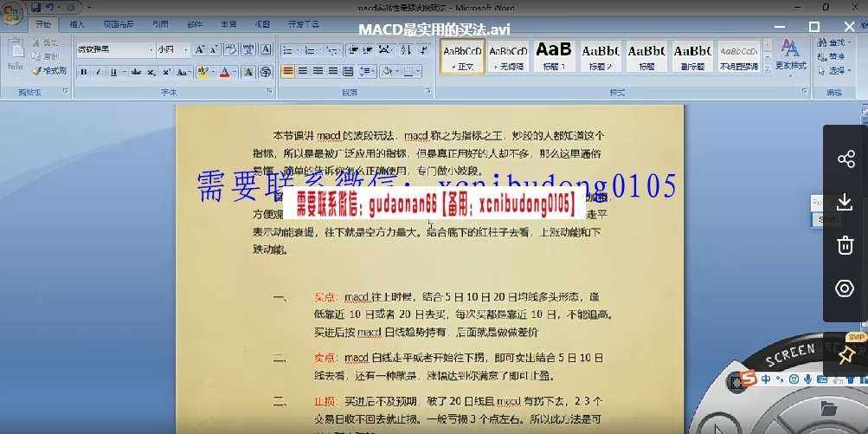Click Decrease Indent button
This screenshot has width=868, height=434.
click(352, 50)
